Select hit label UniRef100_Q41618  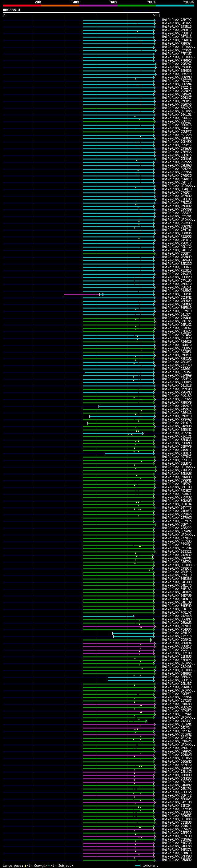[x=176, y=423]
